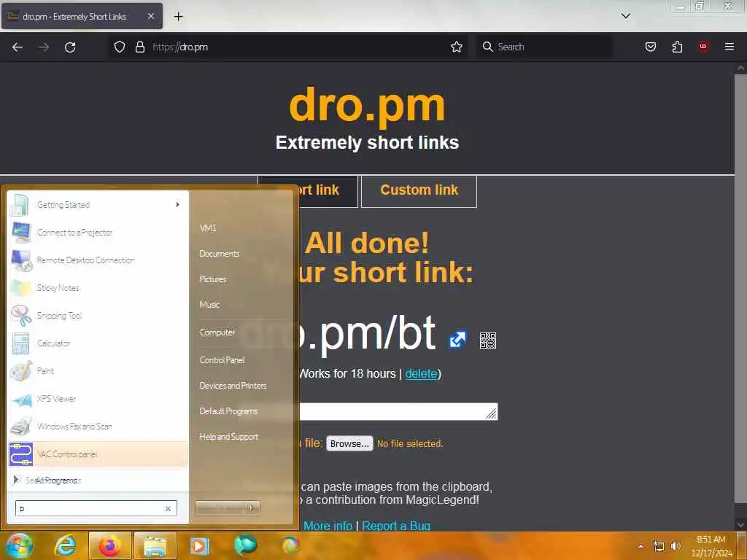This screenshot has width=747, height=560.
Task: Bookmark this page with the star
Action: pyautogui.click(x=457, y=47)
